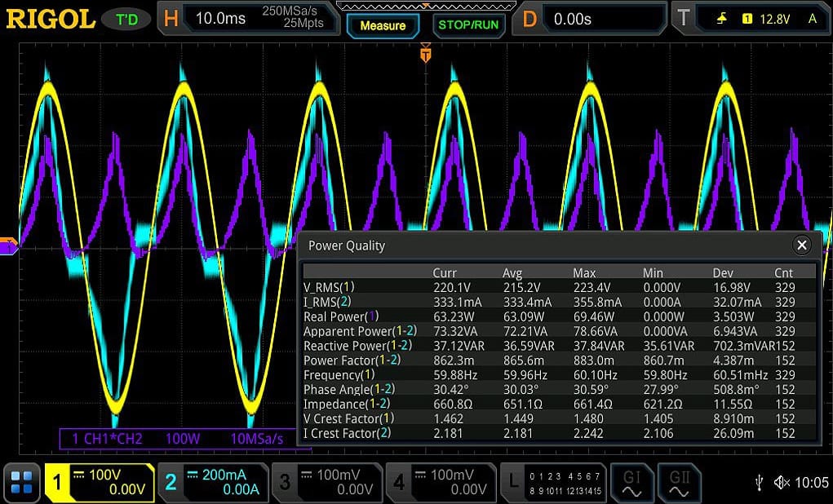Viewport: 833px width, 504px height.
Task: Click the Dev column header
Action: tap(723, 273)
